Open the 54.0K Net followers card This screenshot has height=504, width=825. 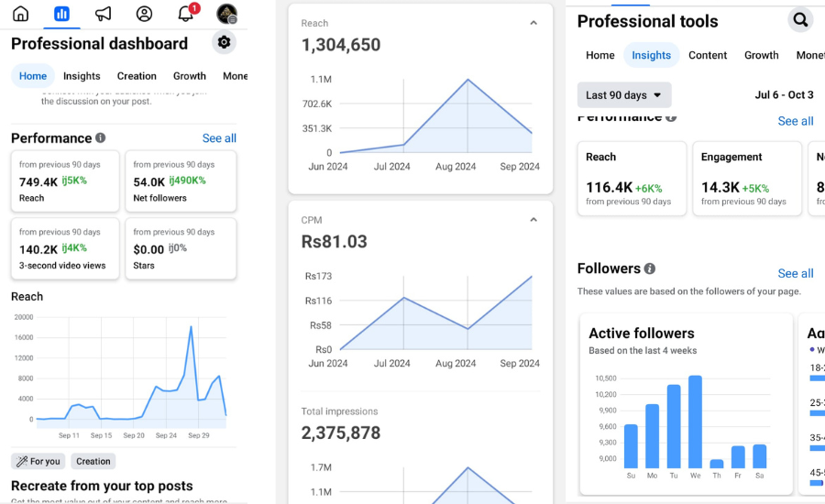tap(181, 181)
